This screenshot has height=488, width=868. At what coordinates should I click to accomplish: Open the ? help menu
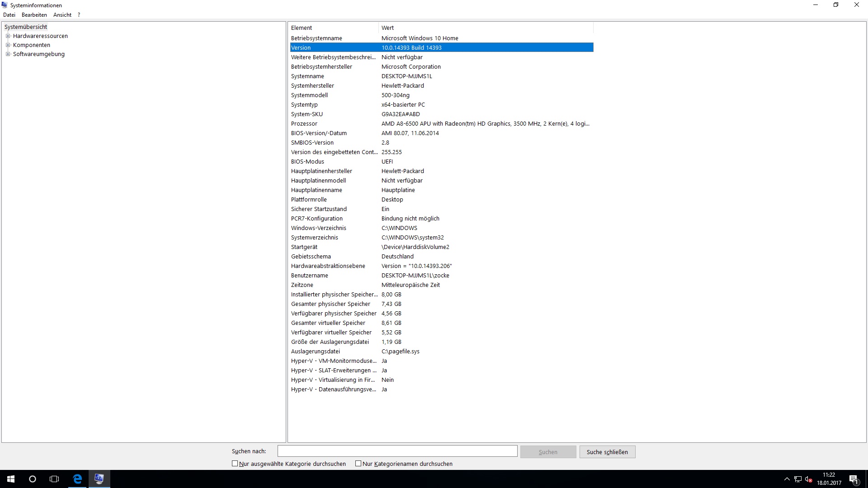79,15
